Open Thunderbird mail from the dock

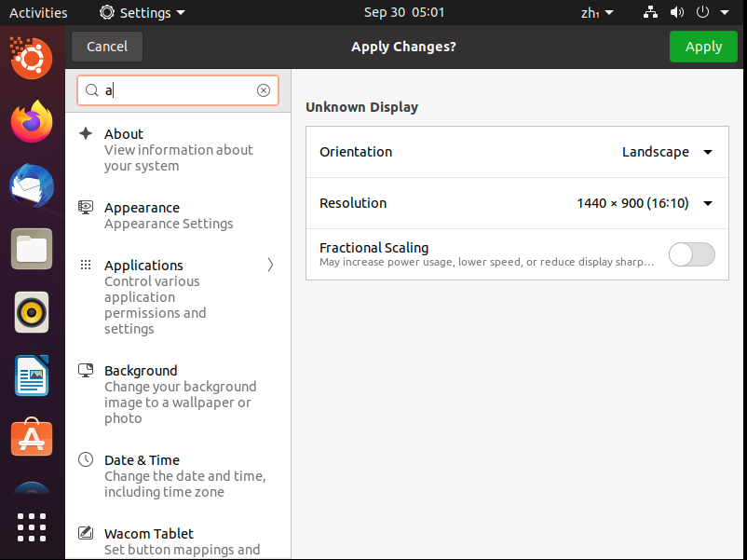click(x=32, y=185)
